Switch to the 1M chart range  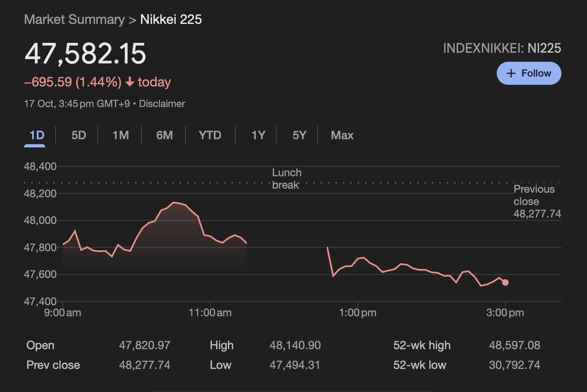tap(121, 135)
